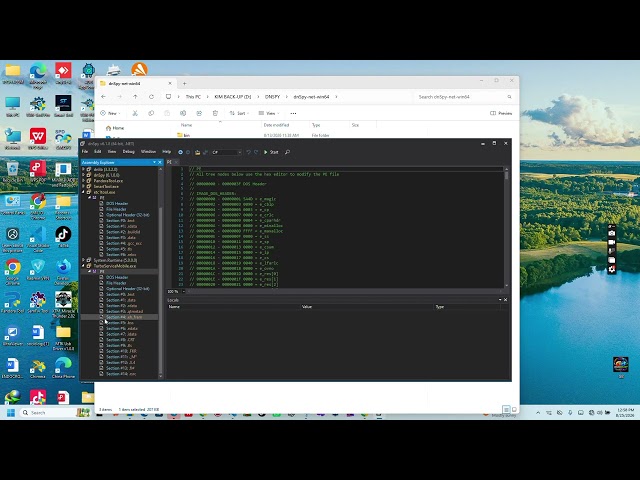The image size is (640, 480).
Task: Open the dnSpy search magnifier tool
Action: coord(287,152)
